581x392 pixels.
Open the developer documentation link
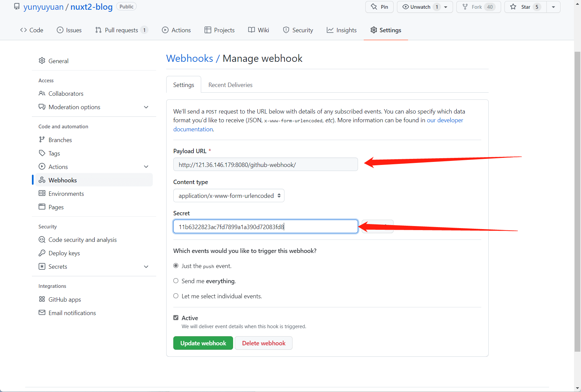pos(445,120)
